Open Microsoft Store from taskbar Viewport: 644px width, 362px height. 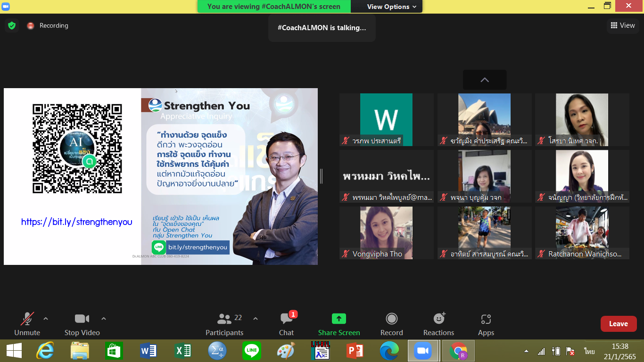(115, 351)
